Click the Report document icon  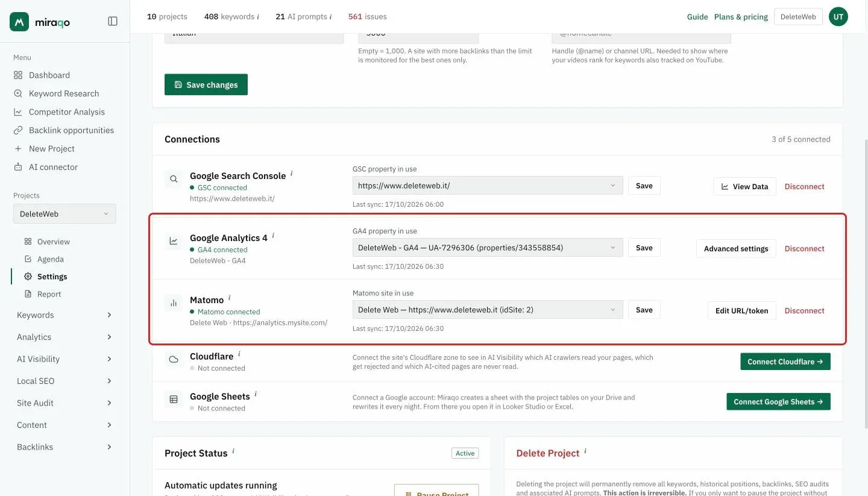[x=28, y=294]
